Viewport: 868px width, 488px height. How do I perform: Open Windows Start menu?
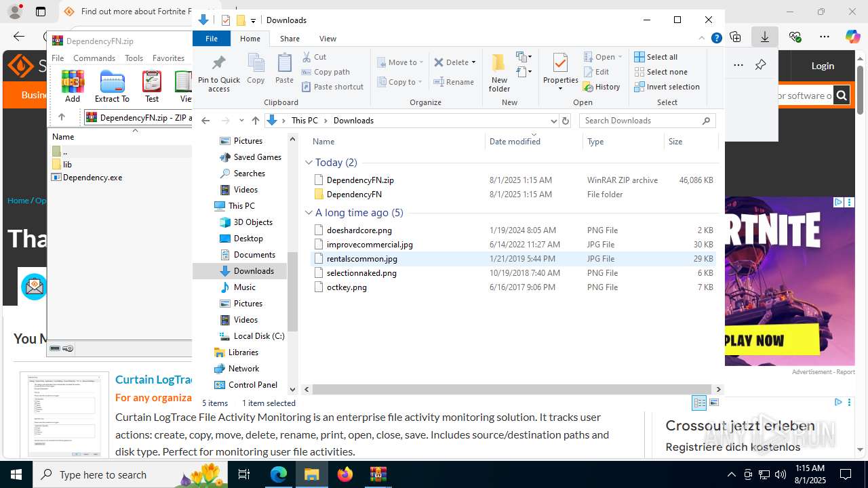click(x=16, y=474)
